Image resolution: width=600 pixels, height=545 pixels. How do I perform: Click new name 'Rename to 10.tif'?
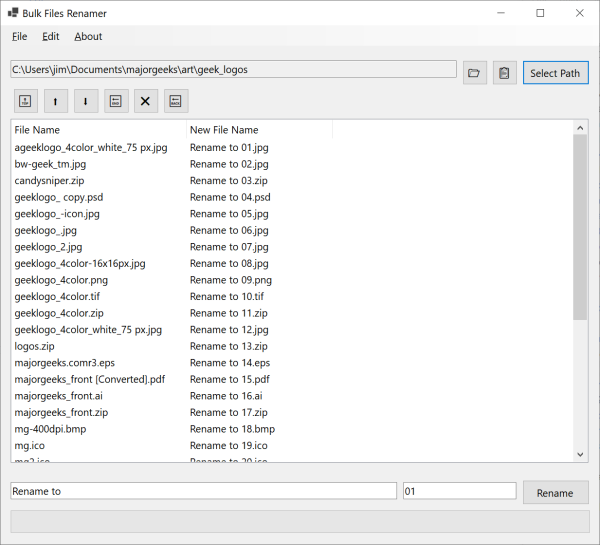(x=227, y=297)
